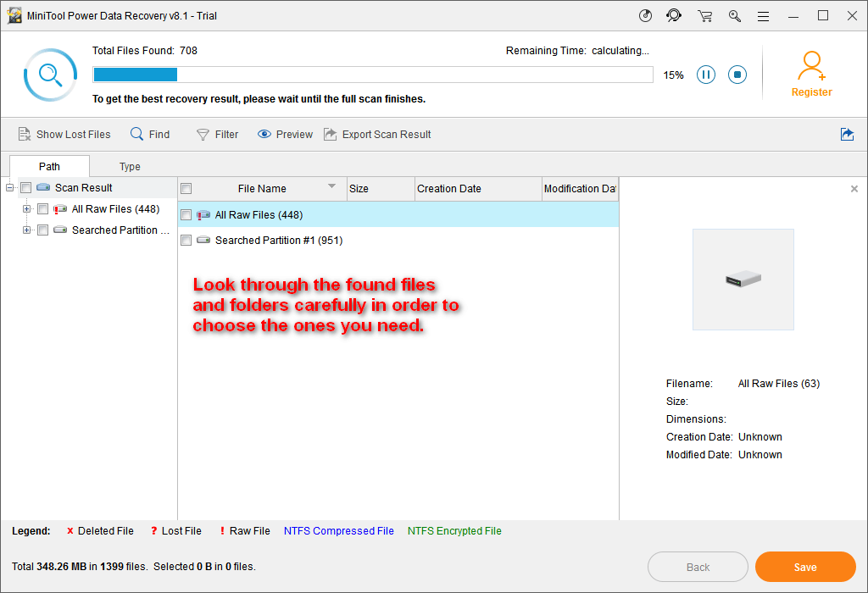Click the 15% progress value
Screen dimensions: 868x593
(x=673, y=75)
